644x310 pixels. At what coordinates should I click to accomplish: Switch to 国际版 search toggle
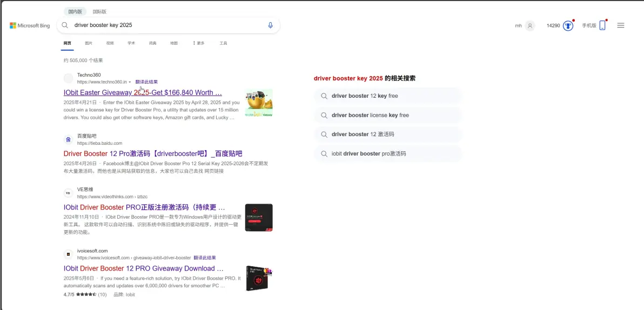[99, 11]
